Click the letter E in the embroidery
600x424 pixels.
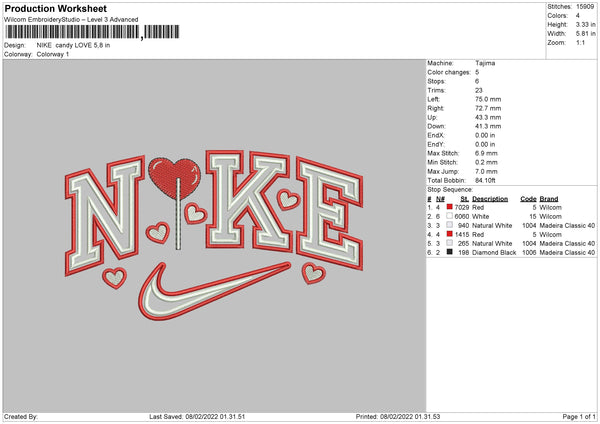coord(330,213)
